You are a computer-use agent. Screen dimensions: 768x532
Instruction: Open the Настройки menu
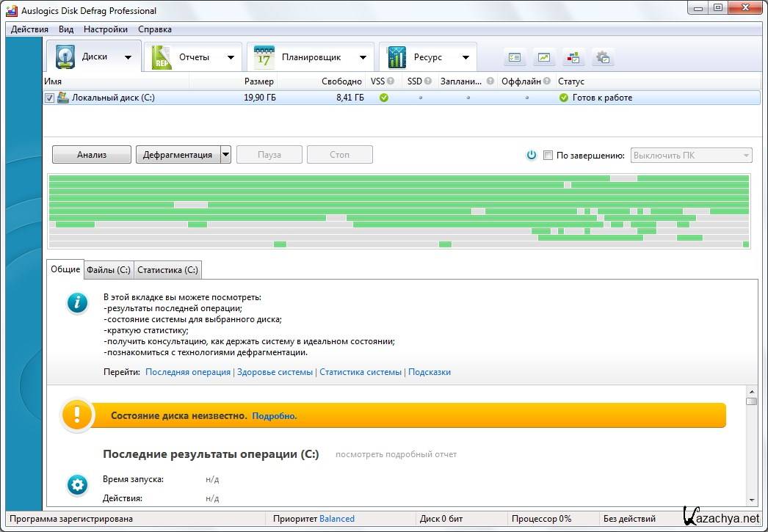pyautogui.click(x=105, y=29)
